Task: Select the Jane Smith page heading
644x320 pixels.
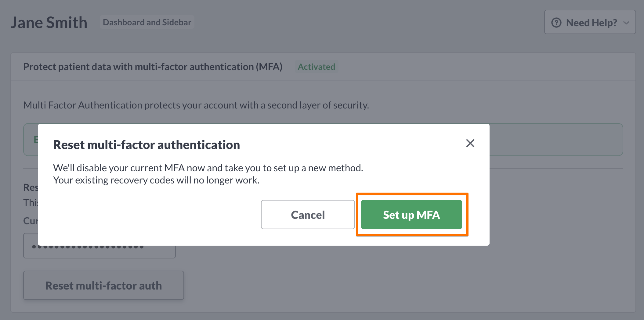Action: (x=49, y=23)
